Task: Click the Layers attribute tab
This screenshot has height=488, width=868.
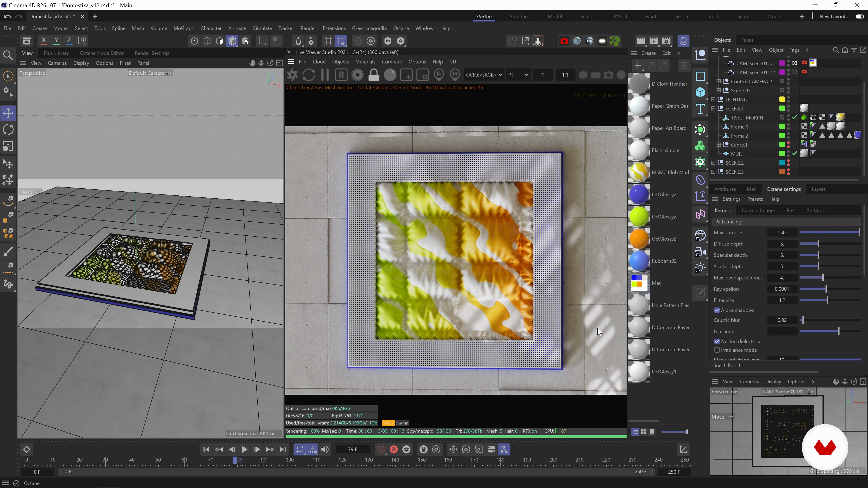Action: click(x=818, y=189)
